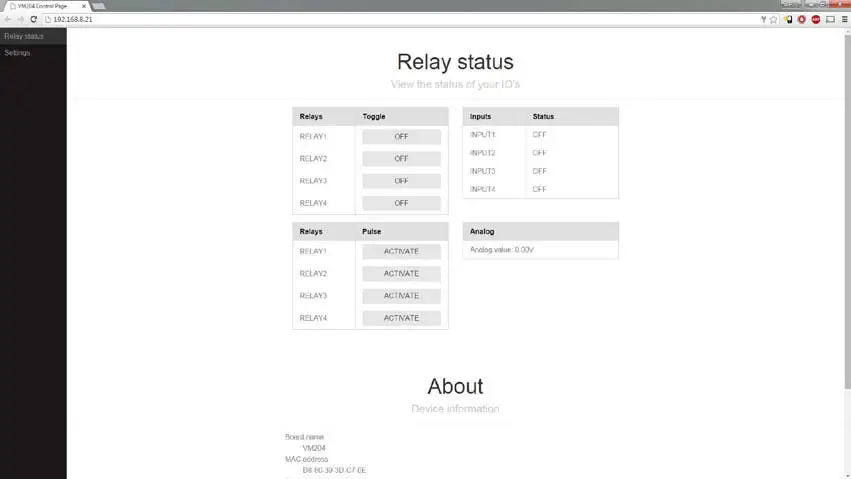Click the About section heading

(x=455, y=386)
